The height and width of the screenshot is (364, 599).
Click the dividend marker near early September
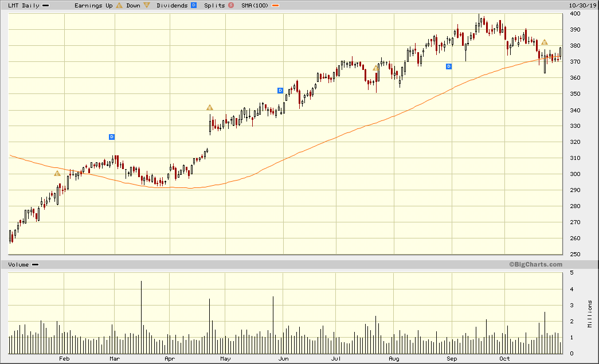click(449, 66)
